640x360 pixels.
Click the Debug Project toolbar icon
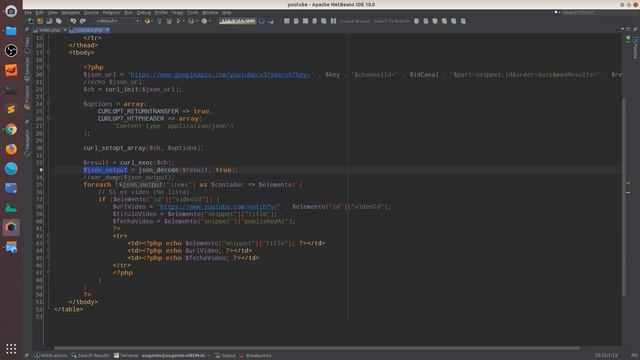tap(191, 21)
